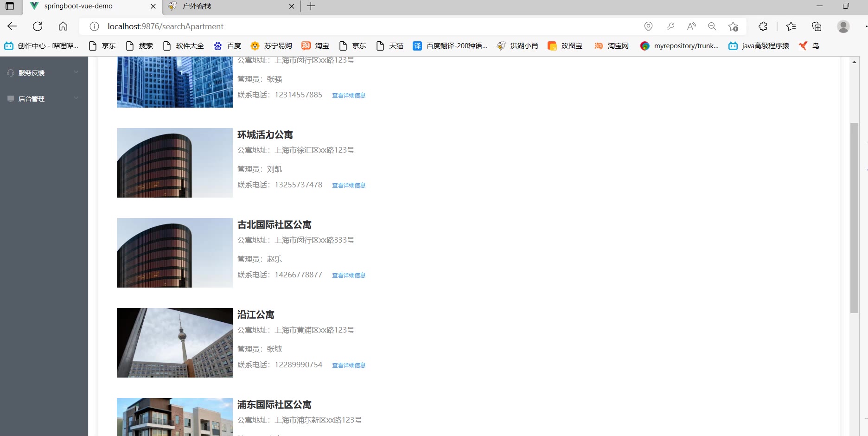Open the 搜索 bookmark
This screenshot has width=868, height=436.
(139, 45)
